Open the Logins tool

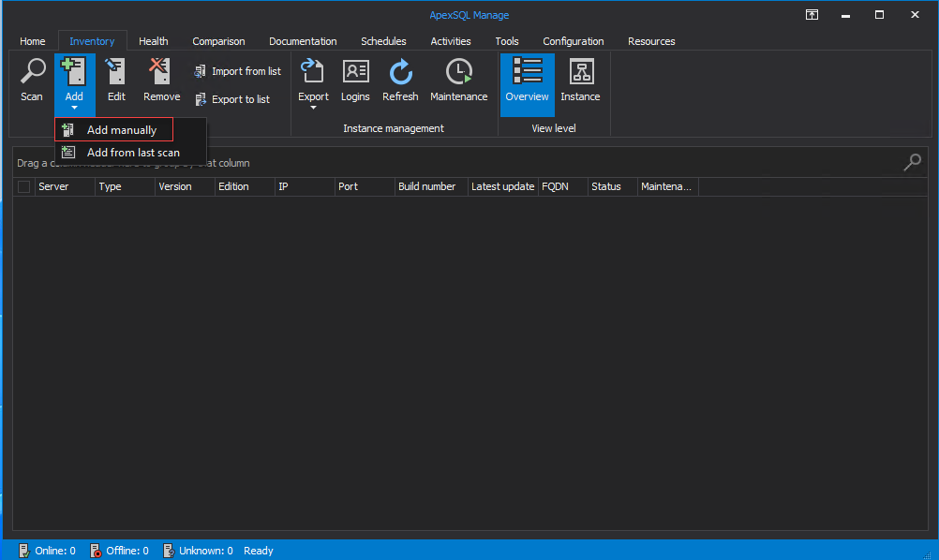(x=355, y=81)
